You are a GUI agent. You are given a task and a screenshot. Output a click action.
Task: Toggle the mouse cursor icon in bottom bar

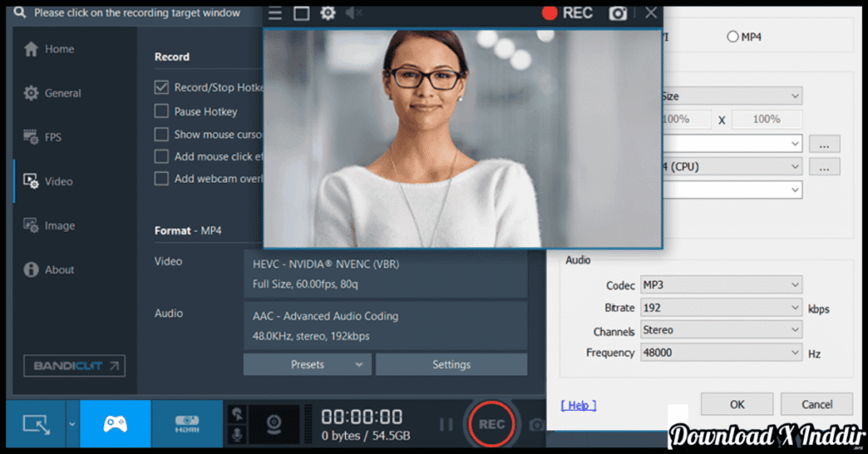point(238,414)
